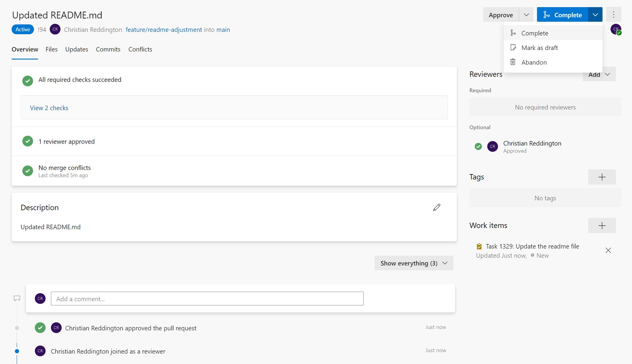Switch to the Commits tab

click(108, 49)
